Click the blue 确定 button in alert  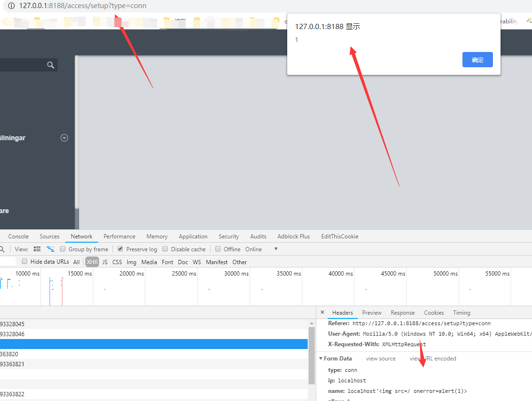tap(477, 60)
